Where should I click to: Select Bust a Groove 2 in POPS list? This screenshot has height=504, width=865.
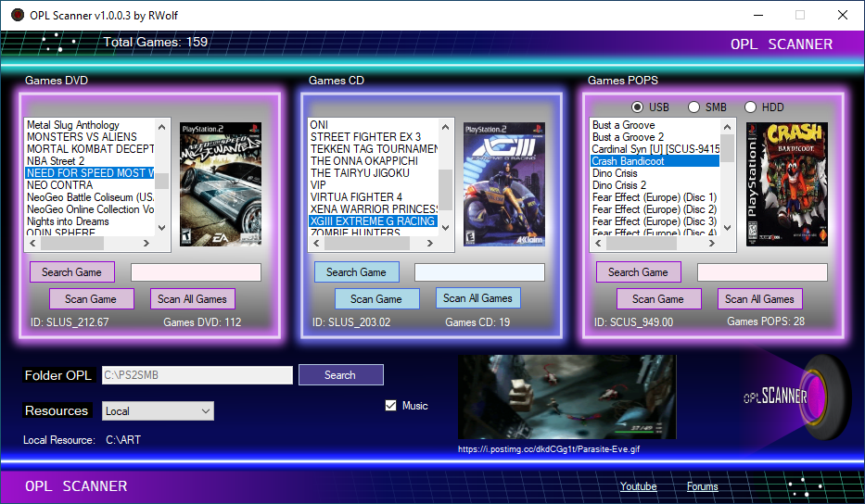pos(655,137)
